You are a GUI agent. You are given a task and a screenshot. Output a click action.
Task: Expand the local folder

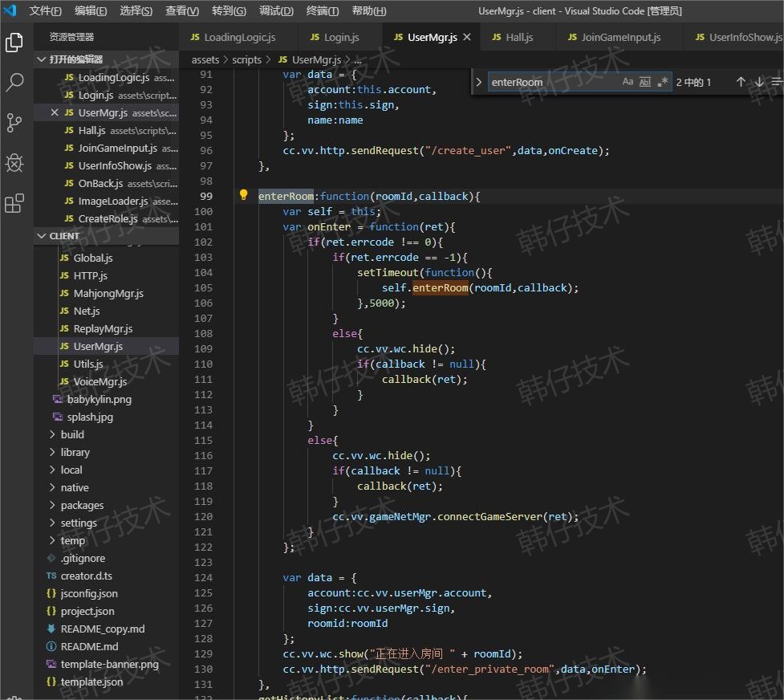click(52, 470)
